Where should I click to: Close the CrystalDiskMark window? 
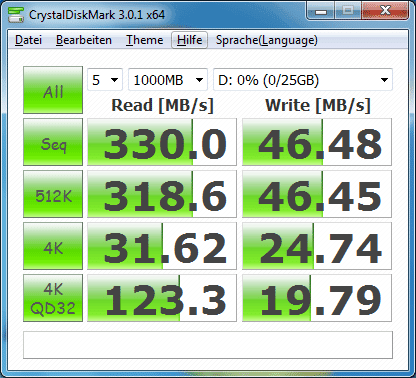tap(385, 11)
